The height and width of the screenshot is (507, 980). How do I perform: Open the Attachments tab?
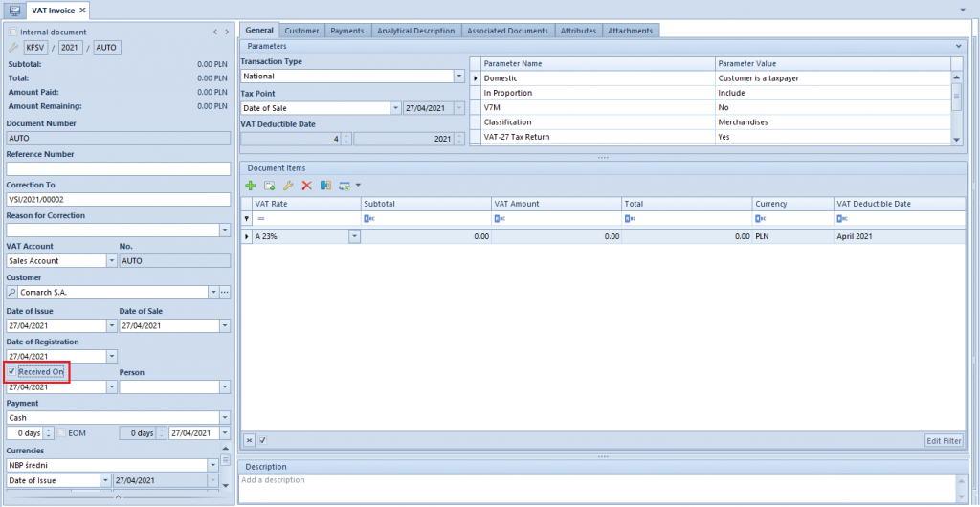click(631, 31)
